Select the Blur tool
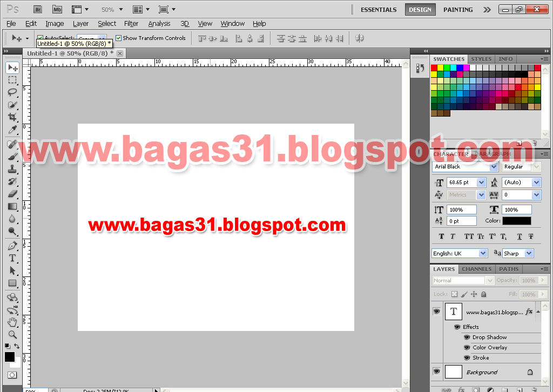Image resolution: width=553 pixels, height=392 pixels. 13,219
